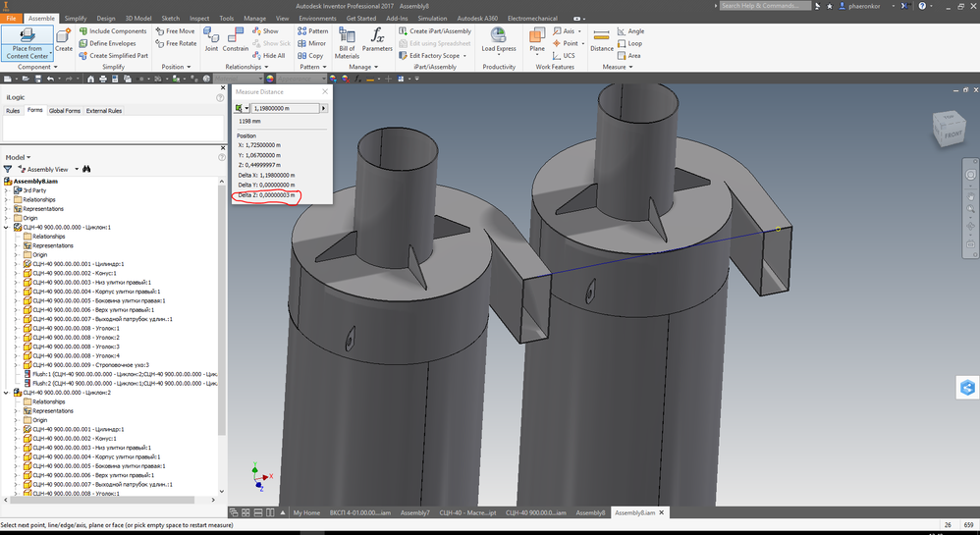Select the Constrain tool
The image size is (980, 535).
click(x=236, y=39)
